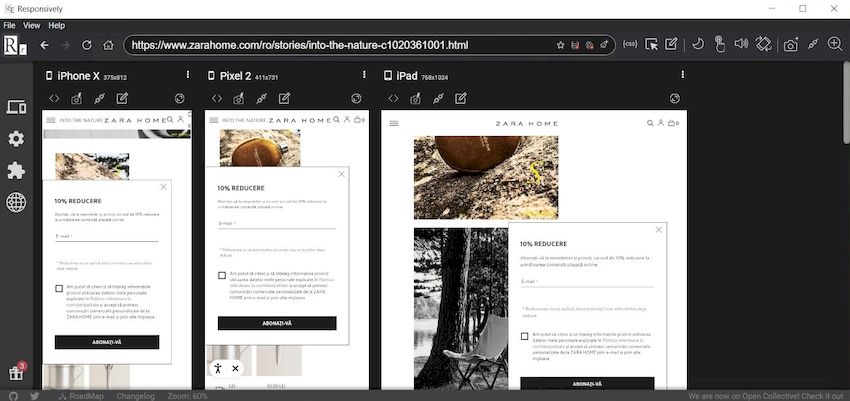Toggle network plug for Pixel 2
Image resolution: width=850 pixels, height=401 pixels.
pos(261,98)
